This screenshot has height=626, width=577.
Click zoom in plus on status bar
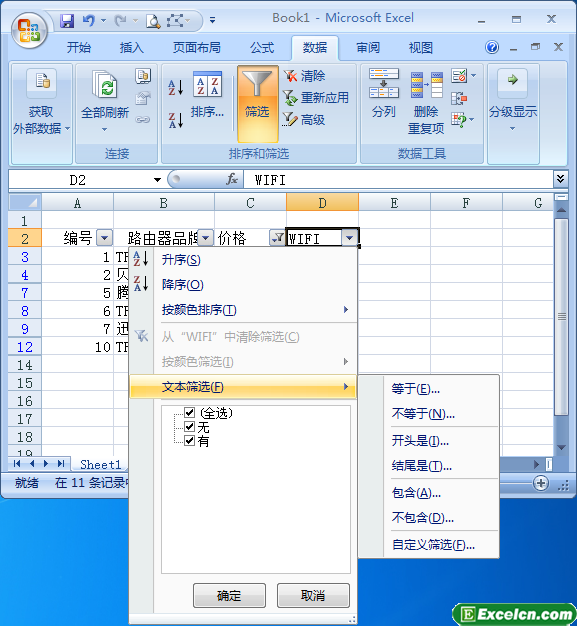[x=541, y=483]
